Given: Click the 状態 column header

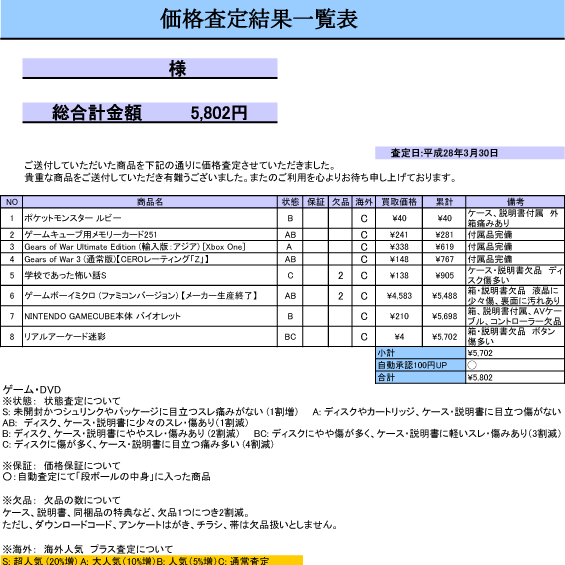Looking at the screenshot, I should click(290, 202).
